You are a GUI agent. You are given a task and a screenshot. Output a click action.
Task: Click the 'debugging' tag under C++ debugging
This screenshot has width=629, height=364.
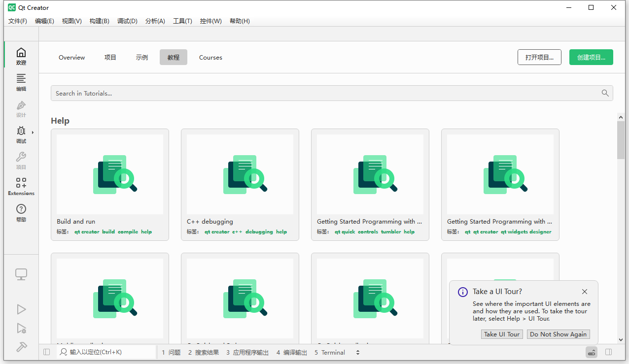(x=259, y=232)
